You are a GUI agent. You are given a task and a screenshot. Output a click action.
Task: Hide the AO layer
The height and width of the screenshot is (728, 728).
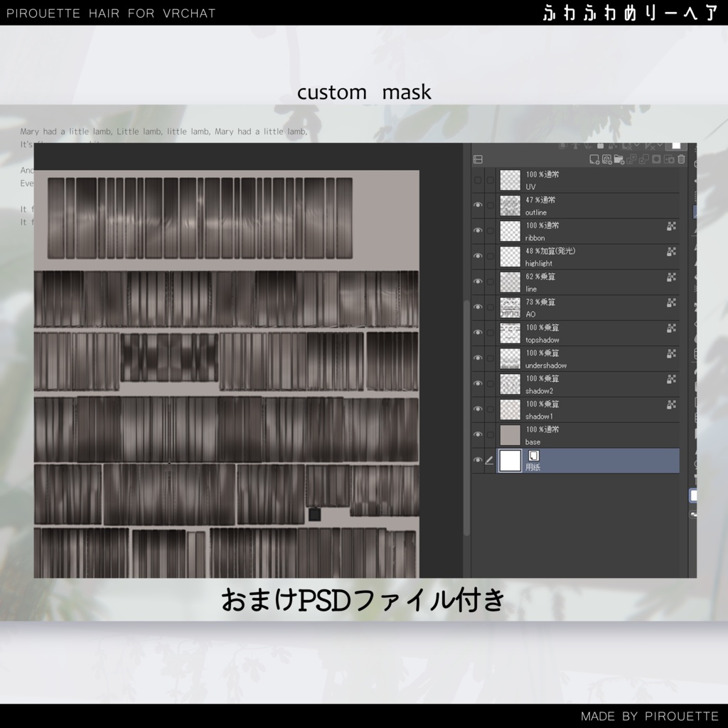click(x=478, y=307)
